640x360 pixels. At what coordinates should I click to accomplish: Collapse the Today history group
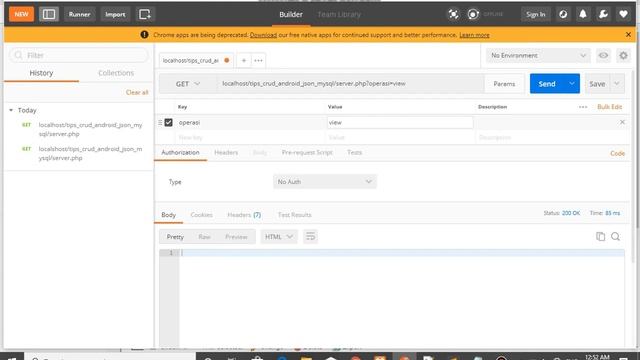click(11, 110)
